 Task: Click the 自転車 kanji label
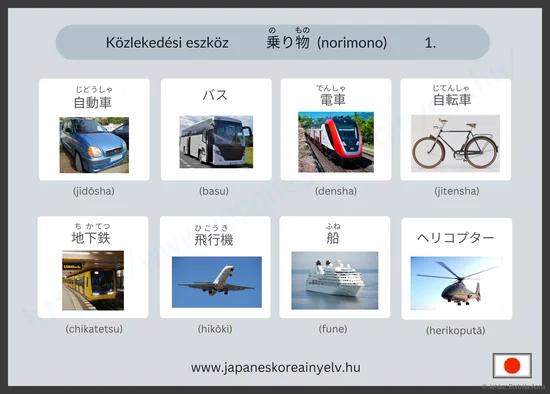[x=452, y=100]
